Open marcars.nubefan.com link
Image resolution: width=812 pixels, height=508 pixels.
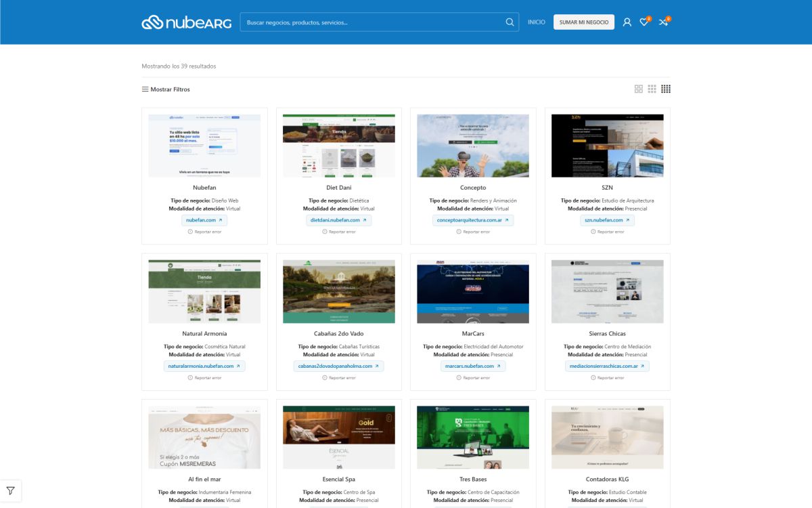[x=473, y=366]
